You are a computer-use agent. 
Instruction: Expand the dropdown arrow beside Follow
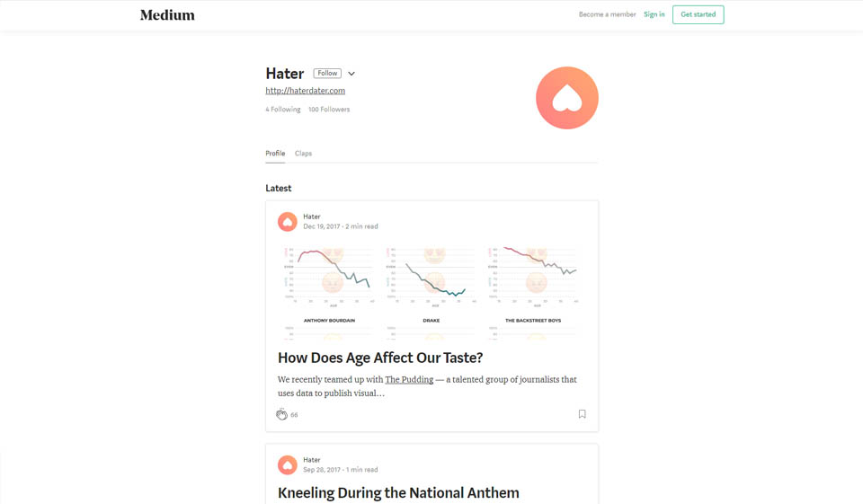coord(351,74)
